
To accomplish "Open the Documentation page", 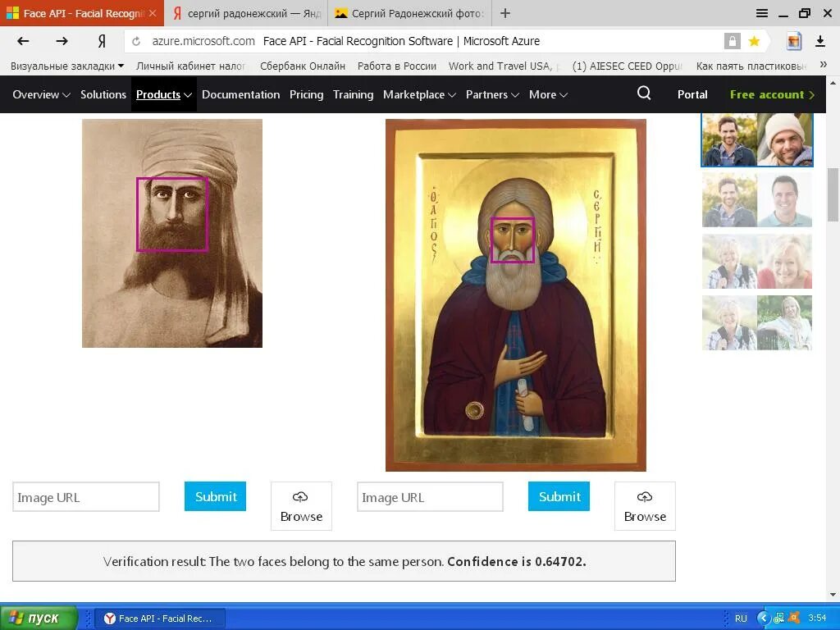I will coord(240,94).
